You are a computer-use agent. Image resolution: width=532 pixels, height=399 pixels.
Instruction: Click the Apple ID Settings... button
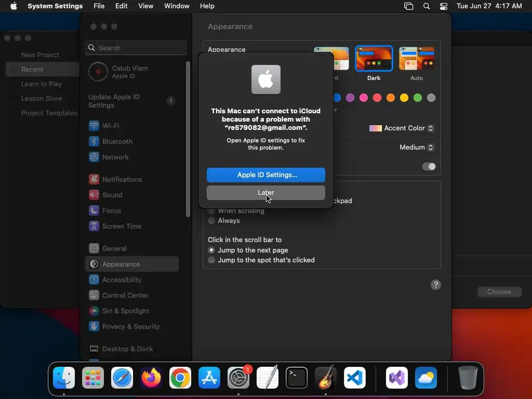click(266, 175)
